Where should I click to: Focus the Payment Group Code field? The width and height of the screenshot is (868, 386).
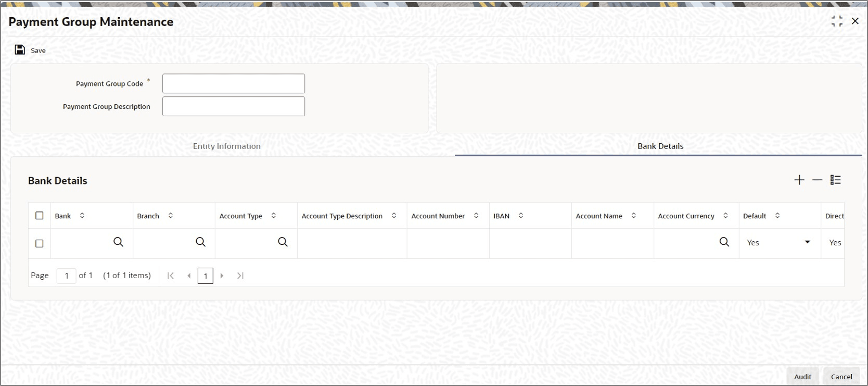coord(234,83)
